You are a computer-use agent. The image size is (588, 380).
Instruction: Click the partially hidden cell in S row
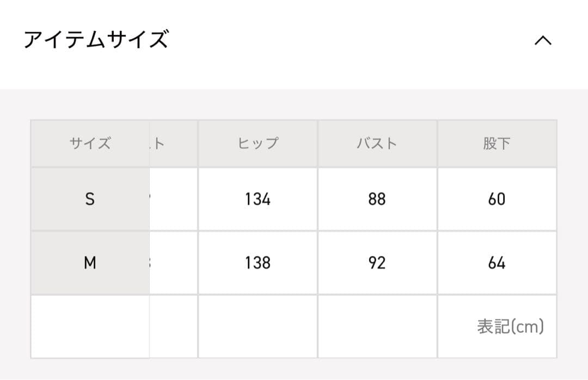pyautogui.click(x=173, y=199)
